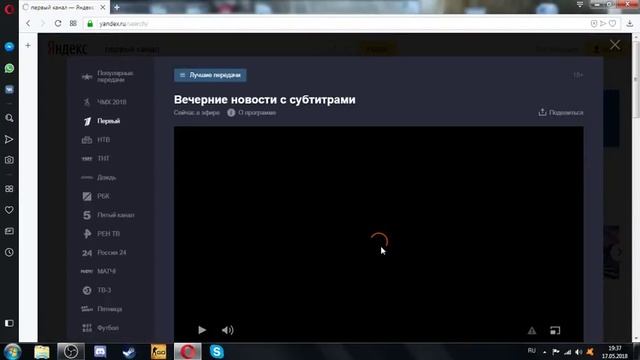Select the ТНТ channel
Viewport: 640px width, 360px height.
[96, 158]
